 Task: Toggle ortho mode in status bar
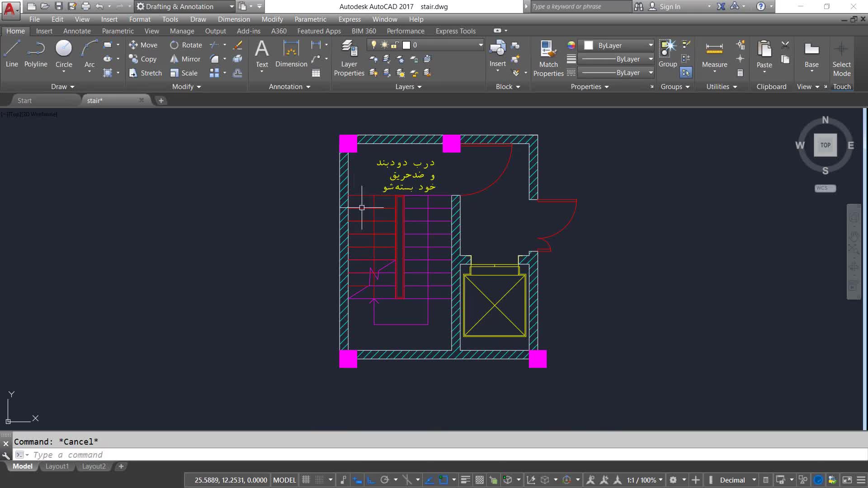click(371, 480)
